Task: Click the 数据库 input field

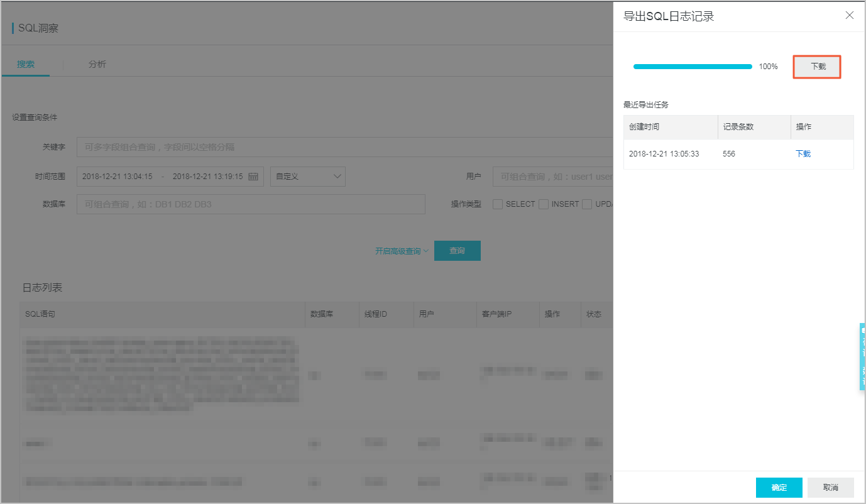Action: pos(251,204)
